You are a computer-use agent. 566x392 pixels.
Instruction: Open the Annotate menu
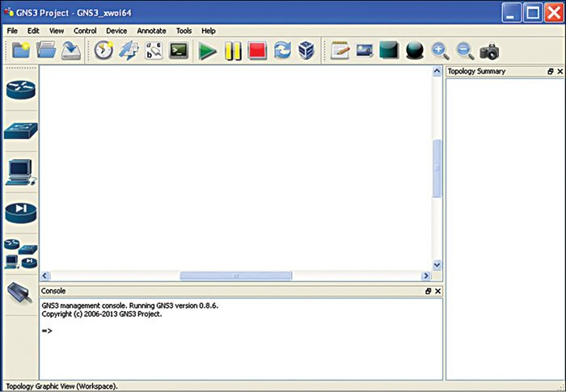[151, 31]
